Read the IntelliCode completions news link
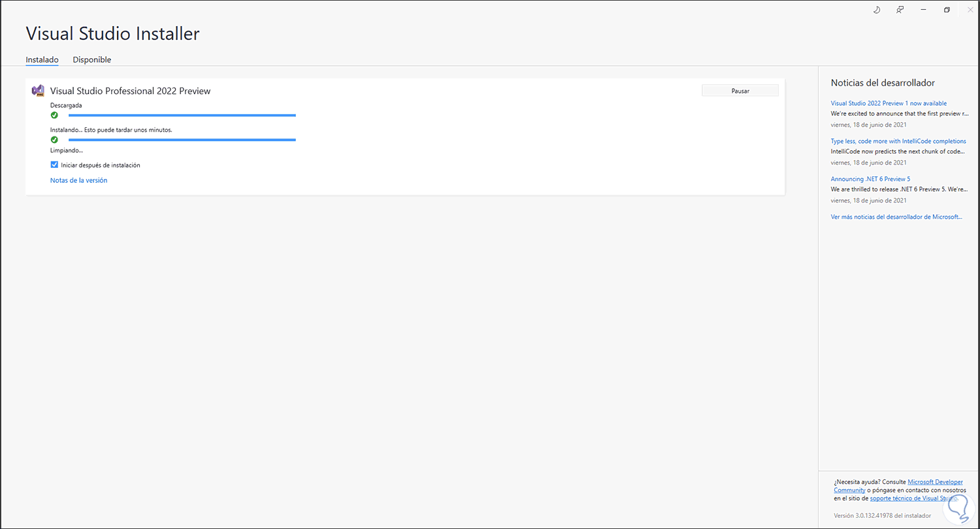The width and height of the screenshot is (980, 529). 898,141
